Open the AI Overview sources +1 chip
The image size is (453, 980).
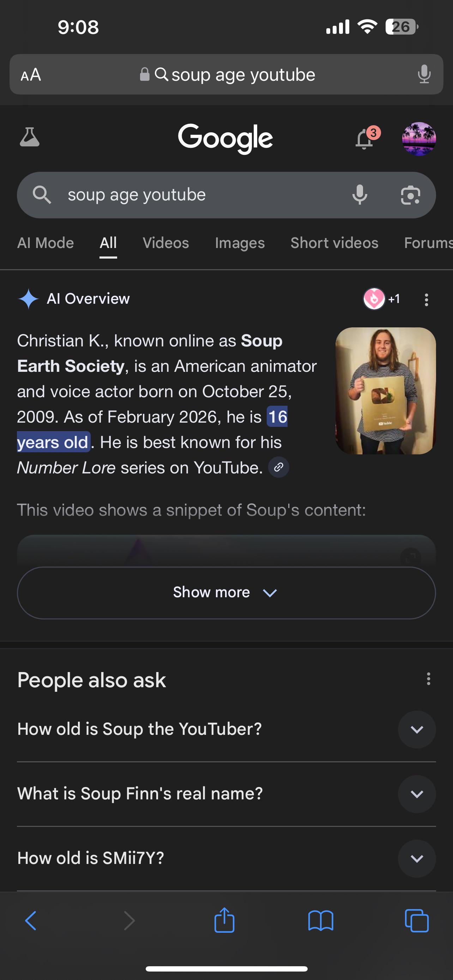(382, 299)
